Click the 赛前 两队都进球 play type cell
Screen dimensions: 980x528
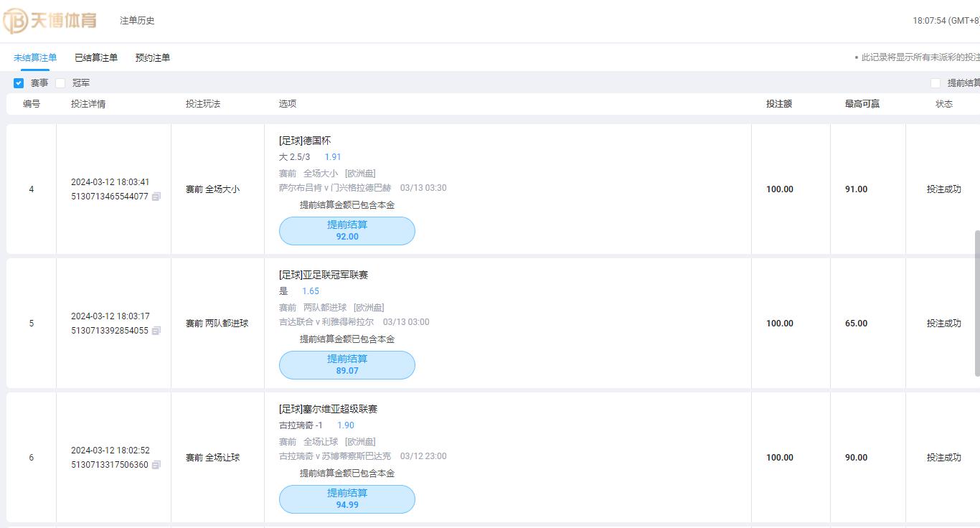pos(217,324)
